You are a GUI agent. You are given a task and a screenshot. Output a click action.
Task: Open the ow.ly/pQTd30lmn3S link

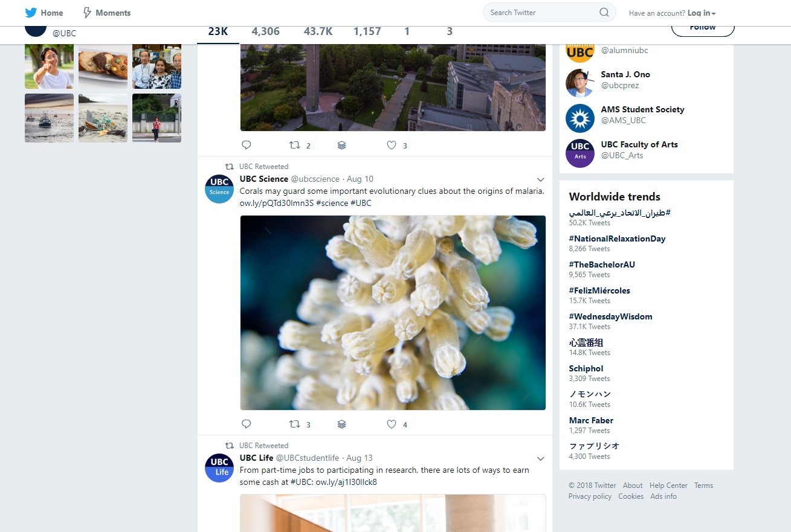coord(277,203)
